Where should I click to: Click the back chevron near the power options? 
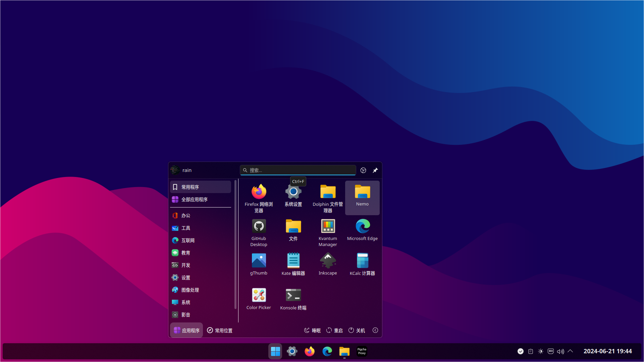click(x=375, y=330)
